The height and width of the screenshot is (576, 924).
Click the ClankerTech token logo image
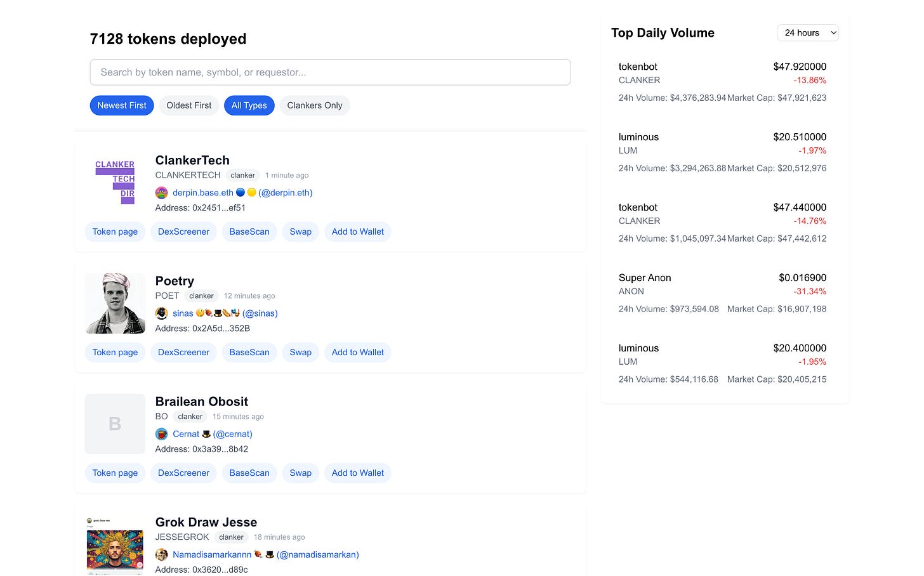(115, 183)
